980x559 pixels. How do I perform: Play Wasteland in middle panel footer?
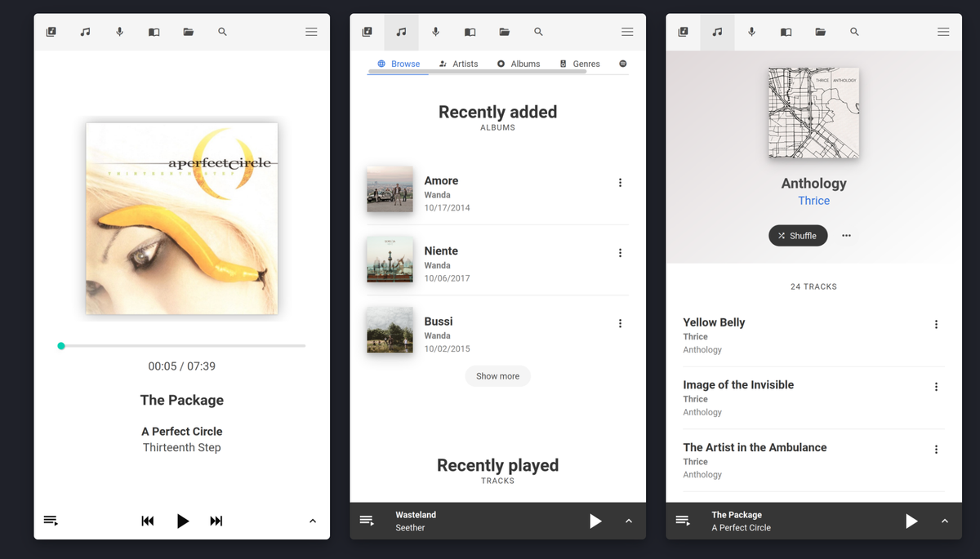[595, 521]
